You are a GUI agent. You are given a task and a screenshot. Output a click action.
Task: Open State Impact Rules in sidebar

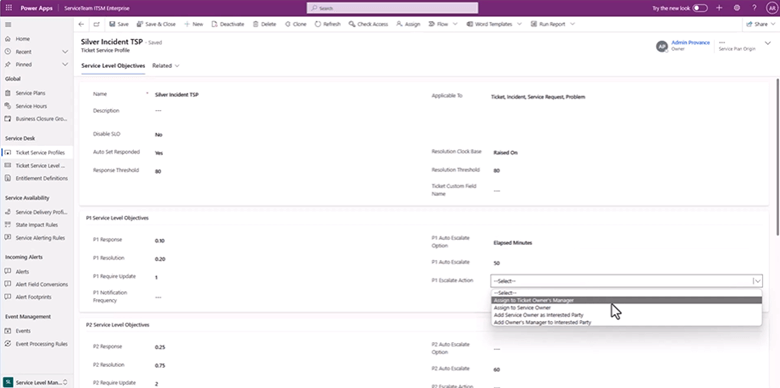pyautogui.click(x=37, y=225)
